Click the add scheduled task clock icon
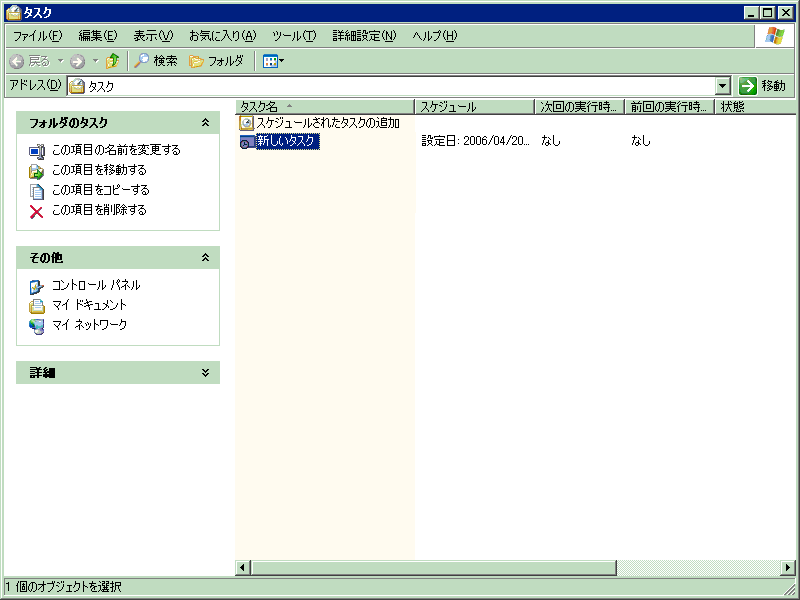Screen dimensions: 800x600 coord(246,123)
